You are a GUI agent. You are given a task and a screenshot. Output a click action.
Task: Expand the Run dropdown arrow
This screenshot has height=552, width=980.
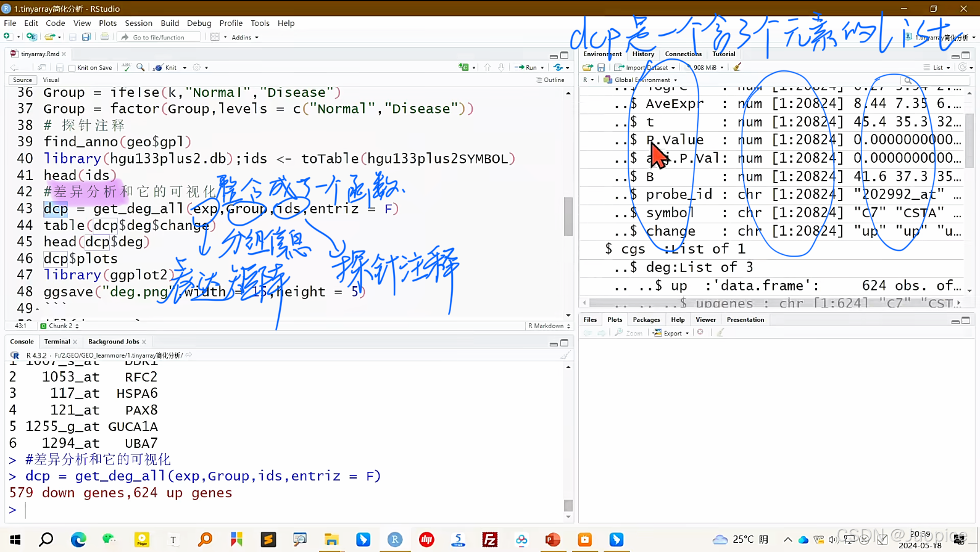click(542, 68)
